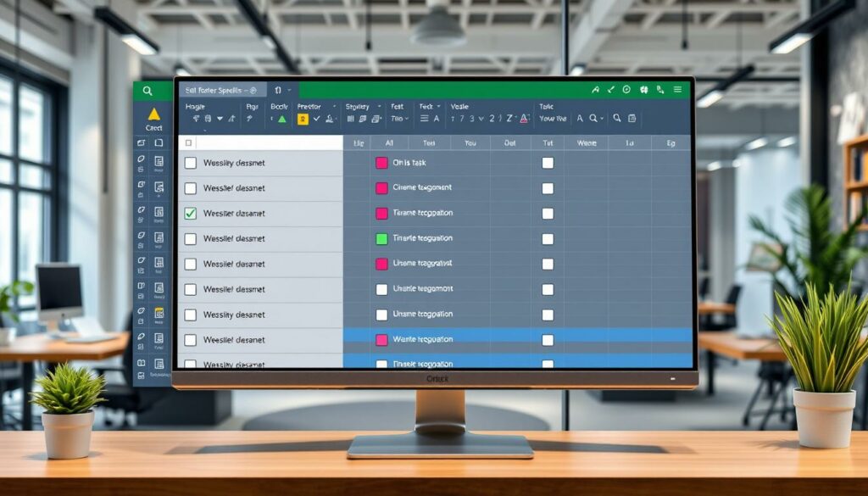
Task: Click the filter icon under Hagie
Action: pos(196,119)
